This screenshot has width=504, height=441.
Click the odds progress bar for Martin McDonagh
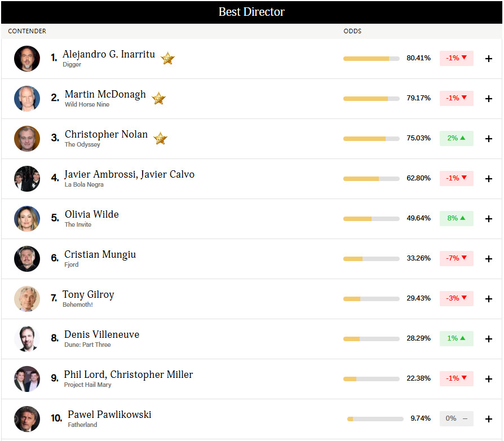[x=372, y=99]
